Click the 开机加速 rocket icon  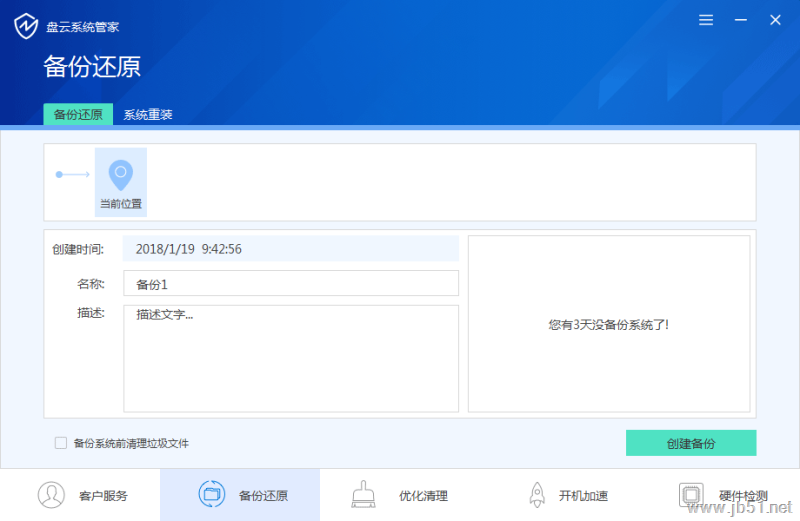537,494
